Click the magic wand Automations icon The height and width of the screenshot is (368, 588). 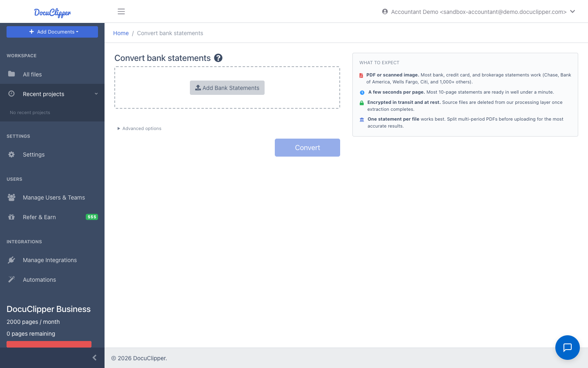(11, 279)
